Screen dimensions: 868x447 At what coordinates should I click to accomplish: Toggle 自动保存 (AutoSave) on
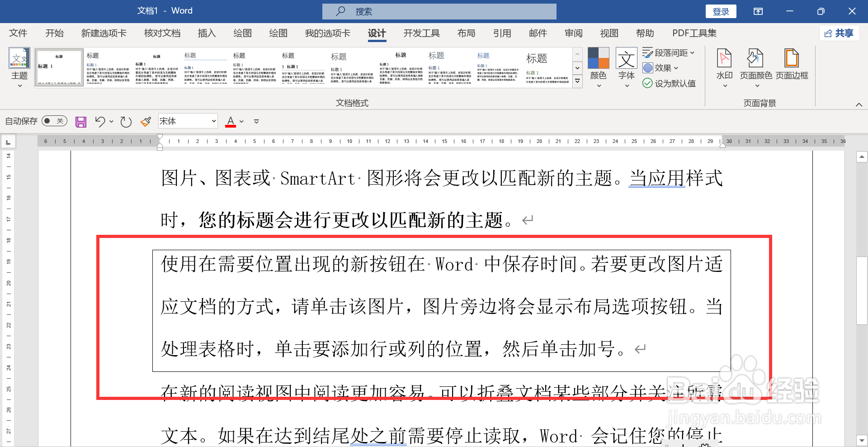tap(54, 121)
